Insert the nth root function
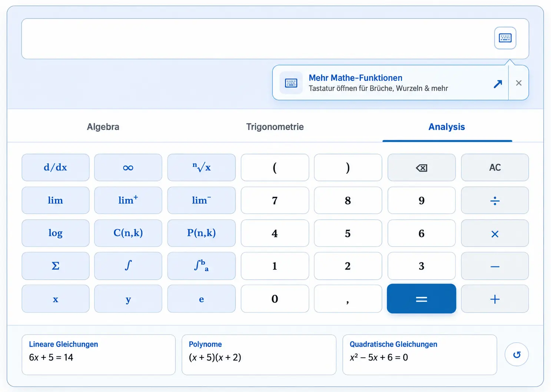The image size is (551, 392). click(x=202, y=167)
